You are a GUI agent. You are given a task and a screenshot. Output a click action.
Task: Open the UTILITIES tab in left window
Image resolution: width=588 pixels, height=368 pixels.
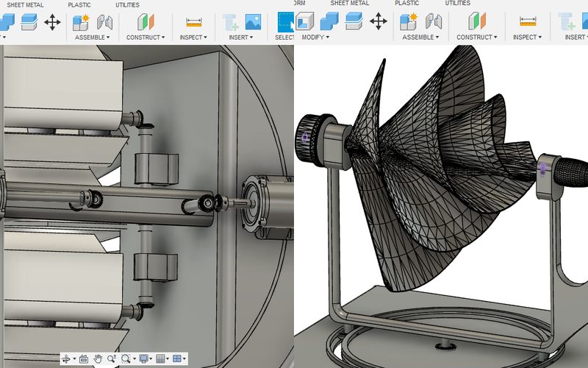(127, 5)
